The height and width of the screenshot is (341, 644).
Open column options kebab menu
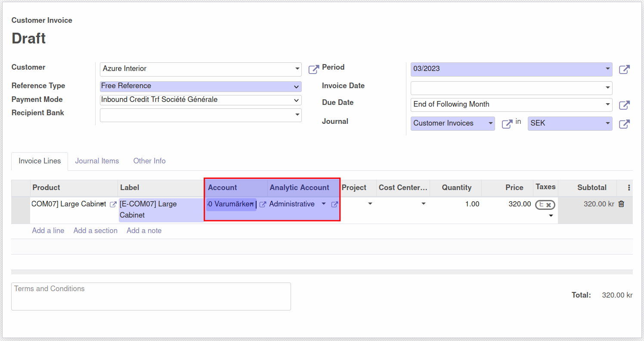pyautogui.click(x=629, y=187)
